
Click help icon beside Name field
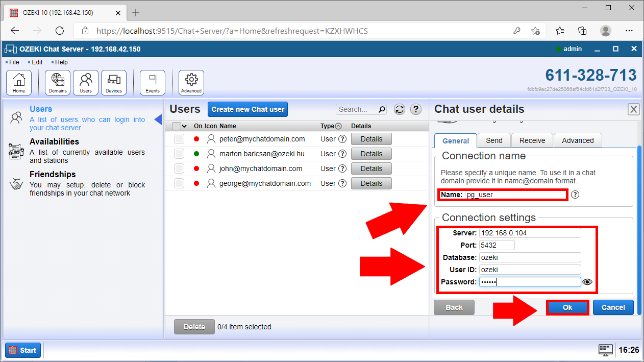[x=575, y=195]
